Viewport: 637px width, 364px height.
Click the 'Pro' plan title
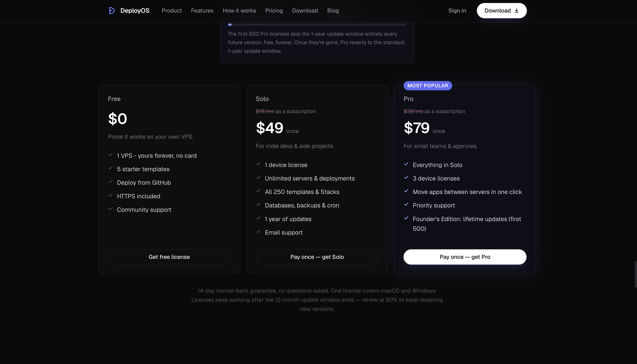[x=408, y=99]
